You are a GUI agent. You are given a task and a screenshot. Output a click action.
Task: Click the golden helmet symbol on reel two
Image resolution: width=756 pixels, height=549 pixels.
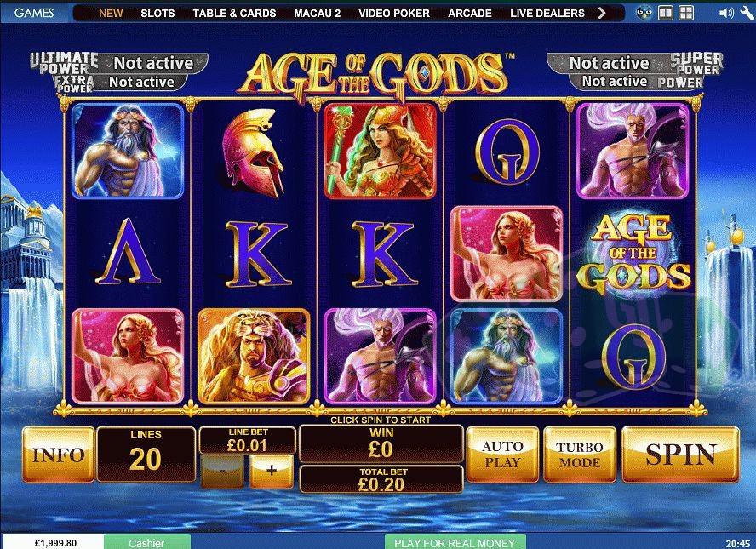click(254, 152)
